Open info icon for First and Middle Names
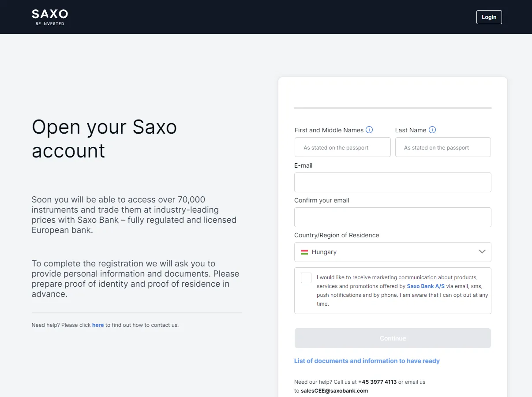The width and height of the screenshot is (532, 397). click(x=369, y=130)
